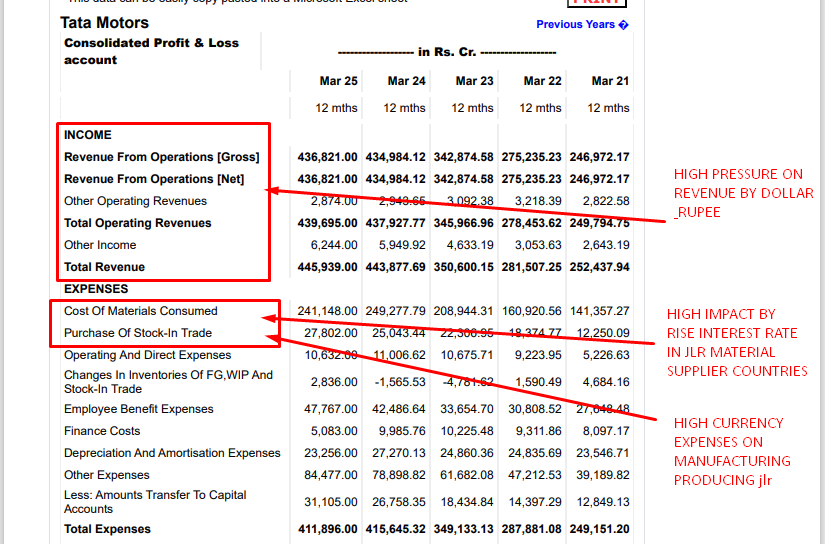Click Cost Of Materials value 141,357.27

pyautogui.click(x=599, y=311)
